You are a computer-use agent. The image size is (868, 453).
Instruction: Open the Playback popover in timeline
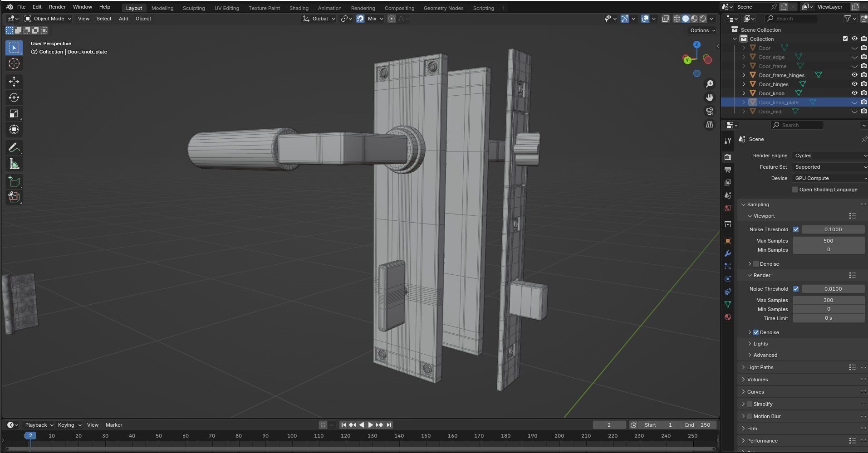39,425
